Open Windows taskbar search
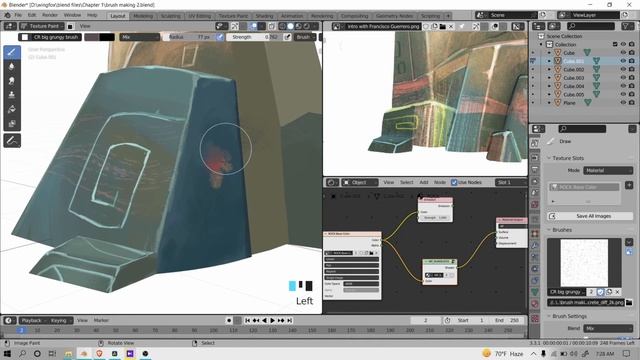The width and height of the screenshot is (640, 360). (22, 353)
